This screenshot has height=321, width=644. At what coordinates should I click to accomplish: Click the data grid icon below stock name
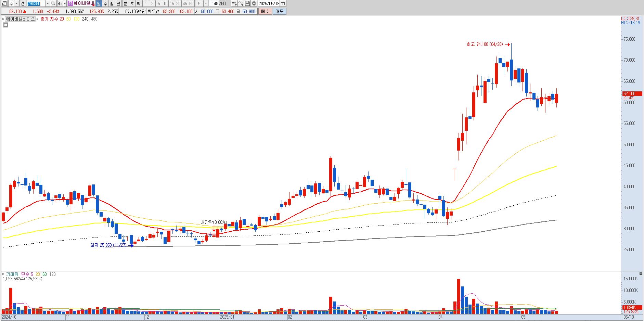tap(5, 25)
